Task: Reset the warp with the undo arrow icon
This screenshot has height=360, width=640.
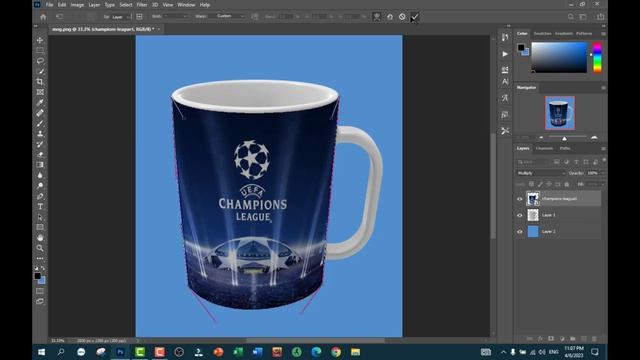Action: [x=390, y=17]
